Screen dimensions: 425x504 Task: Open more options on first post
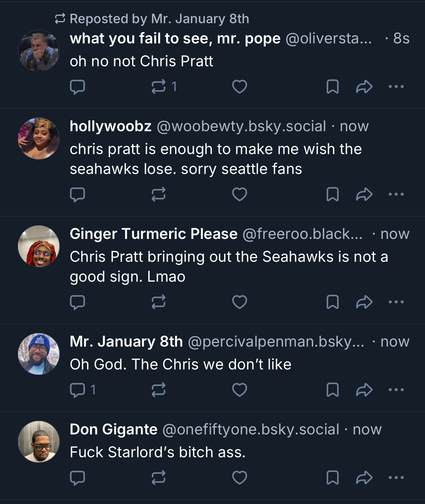click(396, 87)
